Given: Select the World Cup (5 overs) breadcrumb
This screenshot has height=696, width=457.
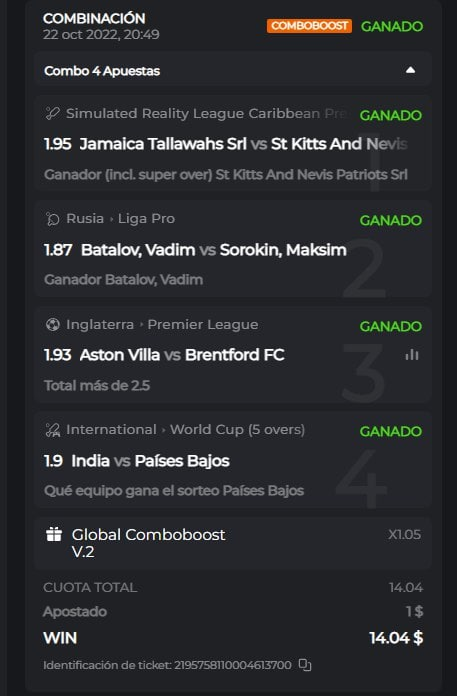Looking at the screenshot, I should 237,430.
